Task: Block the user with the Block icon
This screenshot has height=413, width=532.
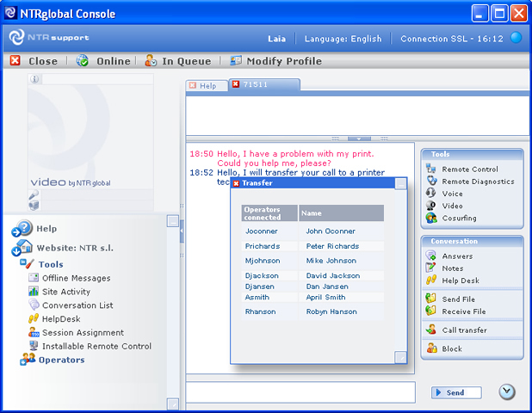Action: point(431,348)
